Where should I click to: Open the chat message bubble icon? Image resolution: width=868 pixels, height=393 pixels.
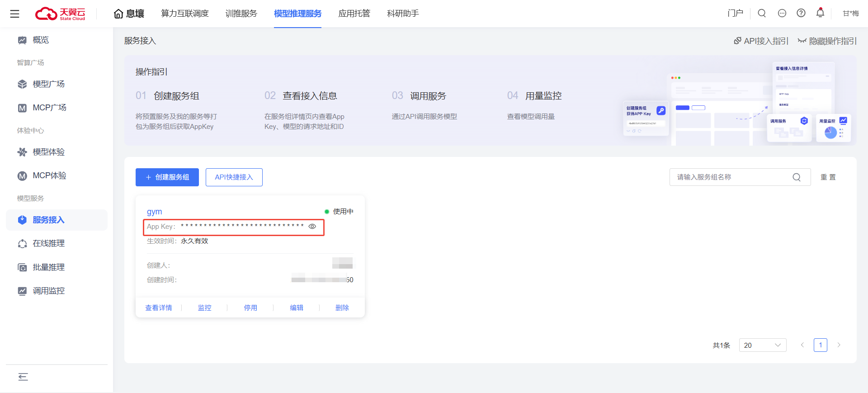click(782, 13)
